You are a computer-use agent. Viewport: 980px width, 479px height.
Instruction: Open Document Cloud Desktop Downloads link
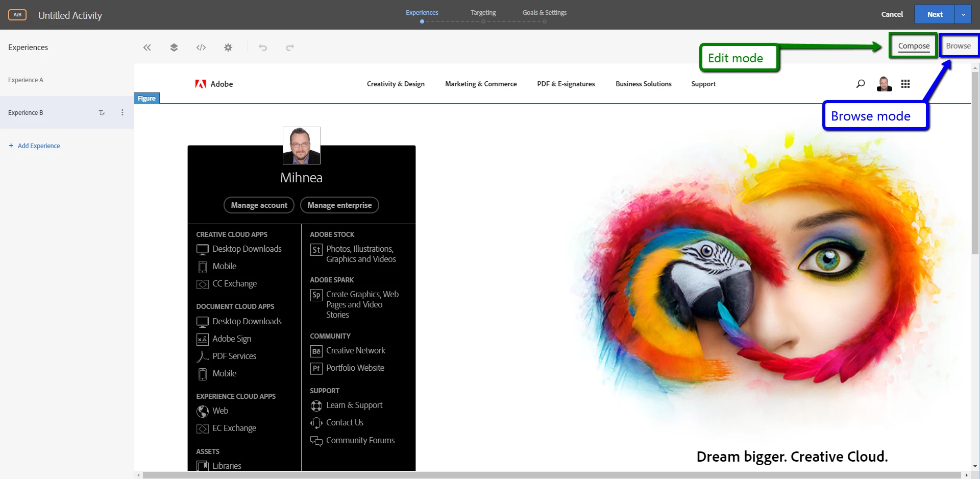247,321
